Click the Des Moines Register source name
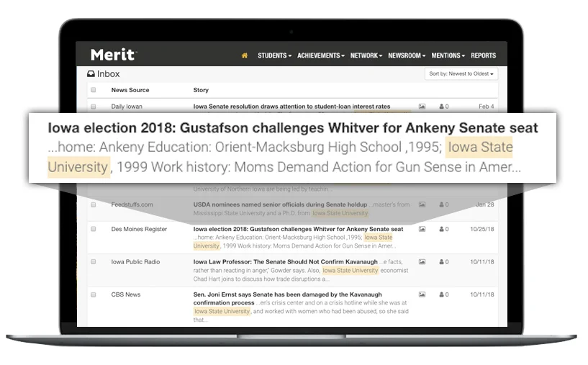This screenshot has width=588, height=365. coord(139,229)
